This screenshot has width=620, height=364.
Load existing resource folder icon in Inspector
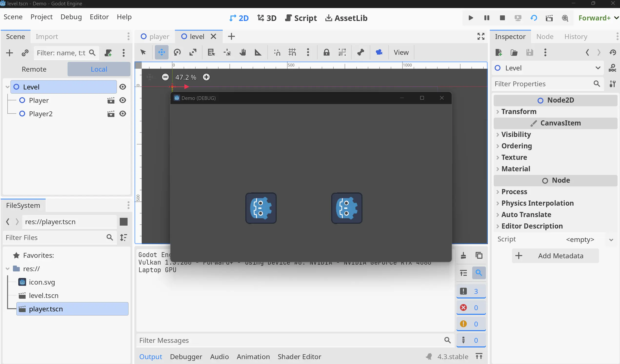click(x=514, y=52)
